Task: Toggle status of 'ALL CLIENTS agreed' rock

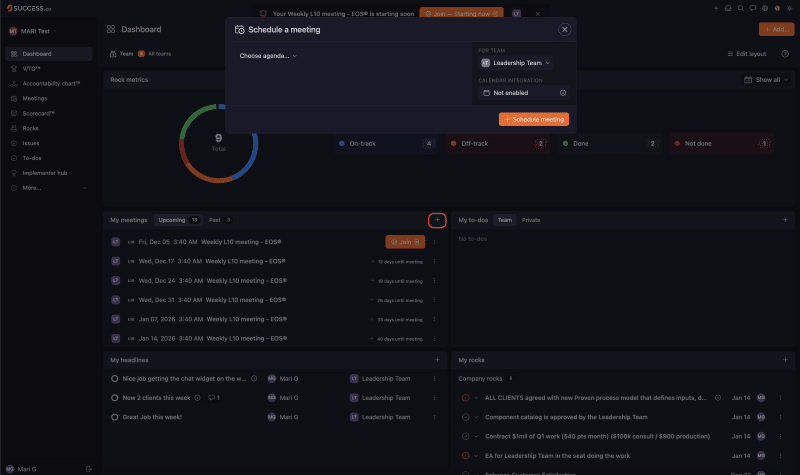Action: (465, 397)
